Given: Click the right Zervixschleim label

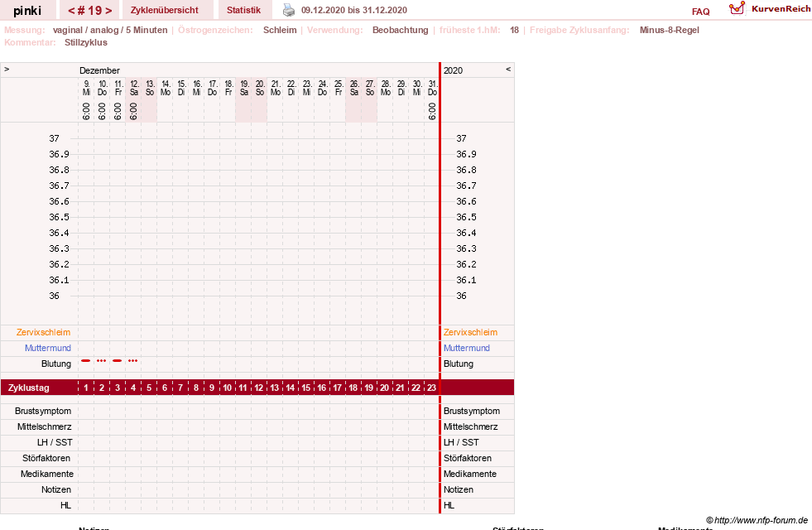Looking at the screenshot, I should [x=470, y=332].
